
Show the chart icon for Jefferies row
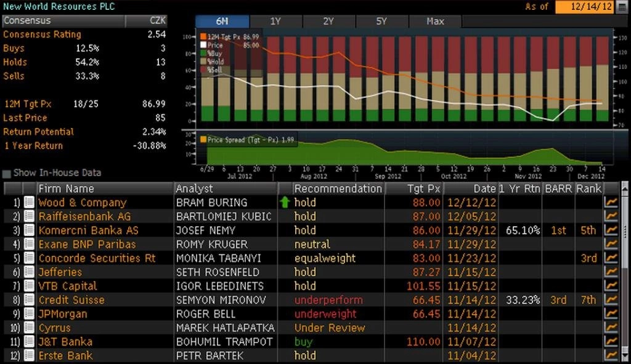[x=611, y=272]
